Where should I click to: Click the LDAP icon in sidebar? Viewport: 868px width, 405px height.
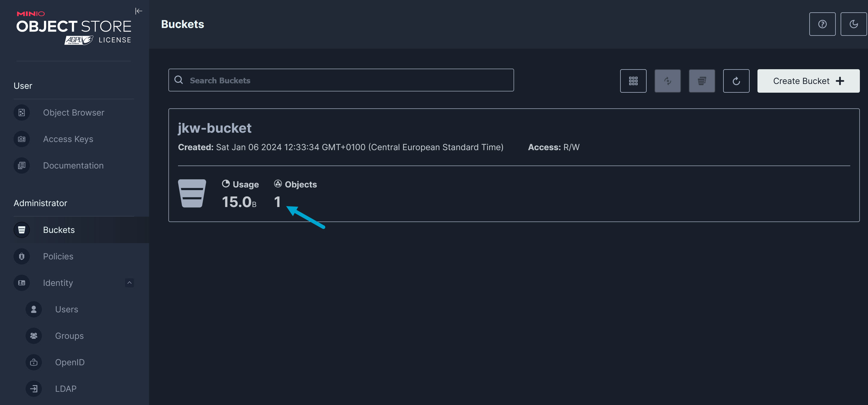click(x=33, y=388)
